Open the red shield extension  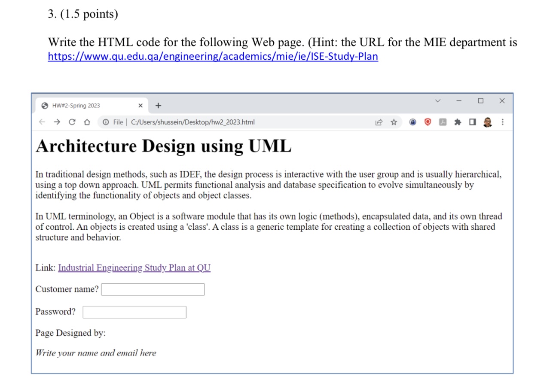click(x=428, y=122)
